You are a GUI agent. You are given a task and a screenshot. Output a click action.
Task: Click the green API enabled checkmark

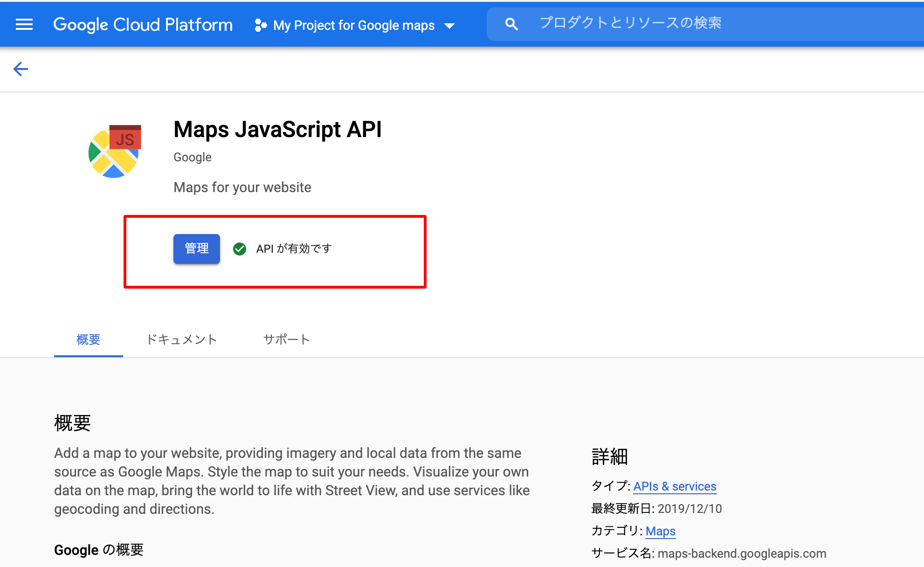[x=240, y=249]
